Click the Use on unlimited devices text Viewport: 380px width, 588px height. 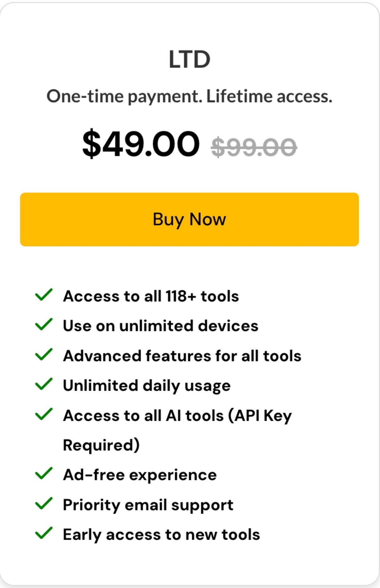pyautogui.click(x=161, y=326)
